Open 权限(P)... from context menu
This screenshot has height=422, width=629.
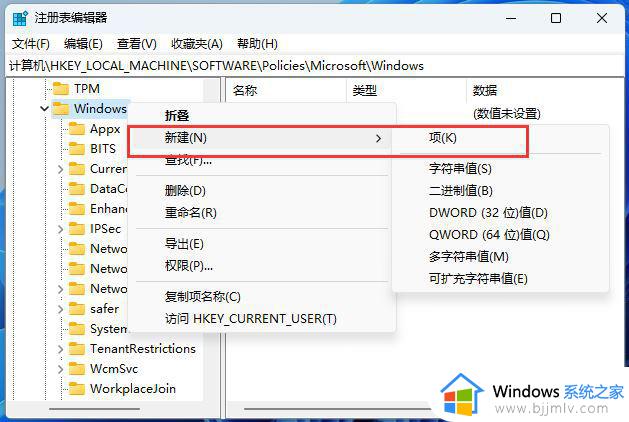point(262,266)
